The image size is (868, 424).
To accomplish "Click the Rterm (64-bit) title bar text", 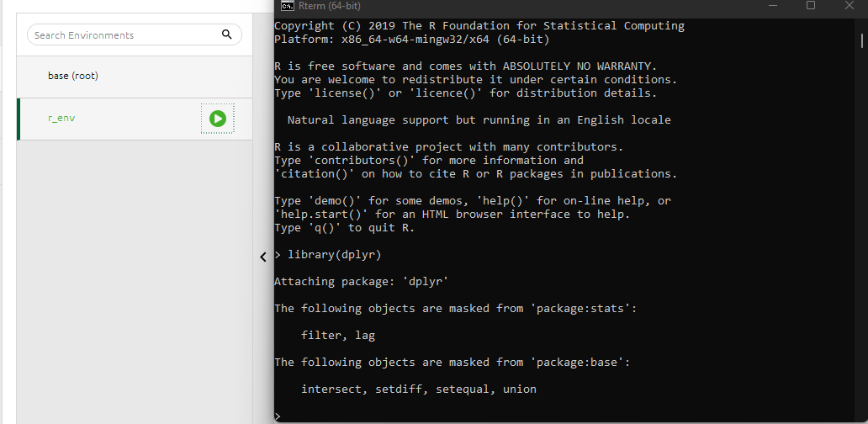I will click(x=330, y=6).
